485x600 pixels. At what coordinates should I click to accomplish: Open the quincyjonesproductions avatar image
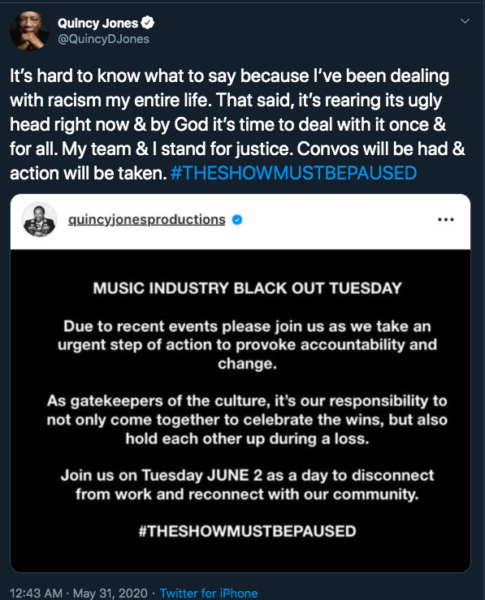coord(39,220)
